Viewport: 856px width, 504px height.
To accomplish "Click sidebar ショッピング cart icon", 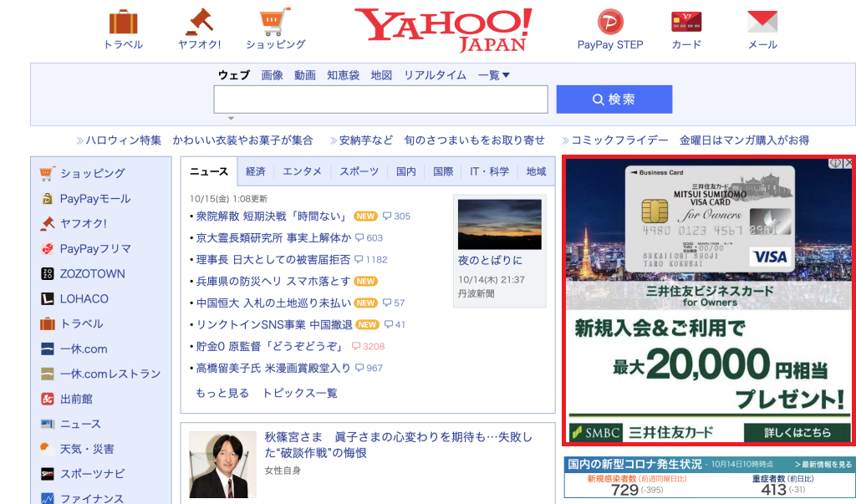I will coord(48,174).
